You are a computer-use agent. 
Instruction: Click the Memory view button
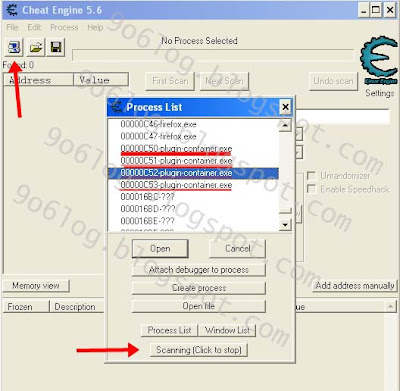(36, 286)
